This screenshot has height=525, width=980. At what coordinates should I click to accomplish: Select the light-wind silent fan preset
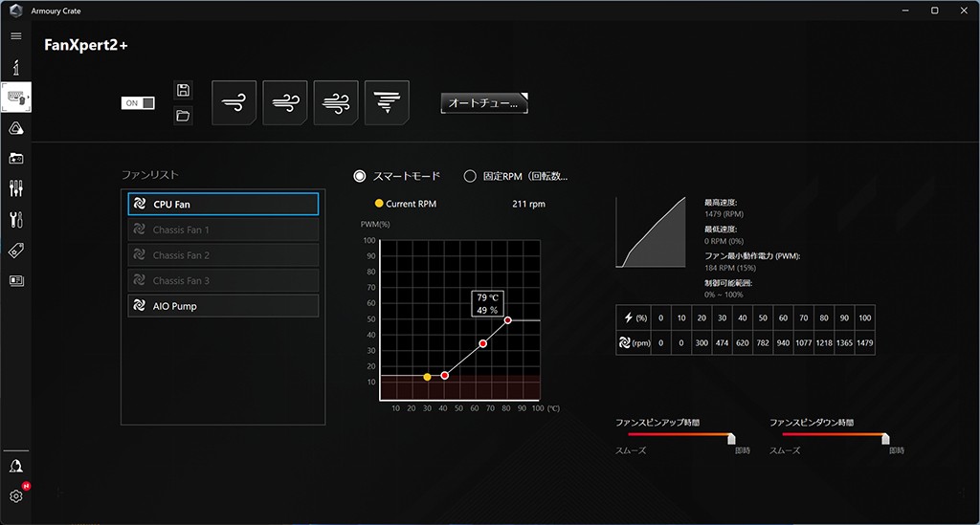[x=234, y=102]
